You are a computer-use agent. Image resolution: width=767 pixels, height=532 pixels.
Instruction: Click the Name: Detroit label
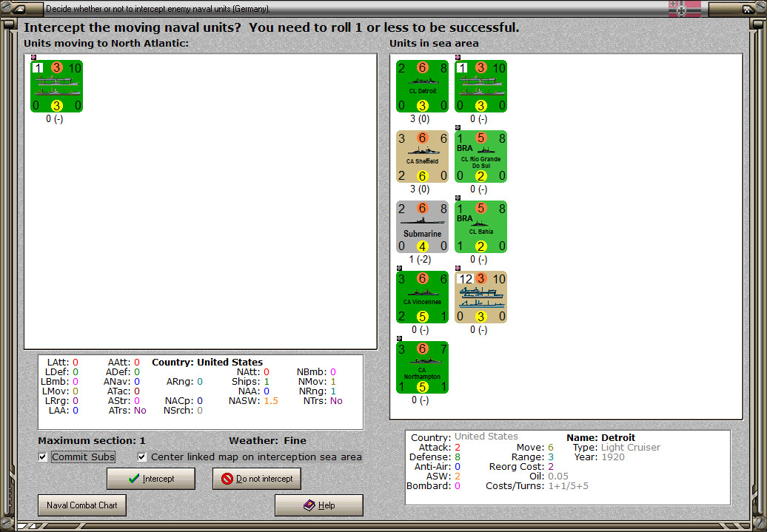click(x=600, y=437)
